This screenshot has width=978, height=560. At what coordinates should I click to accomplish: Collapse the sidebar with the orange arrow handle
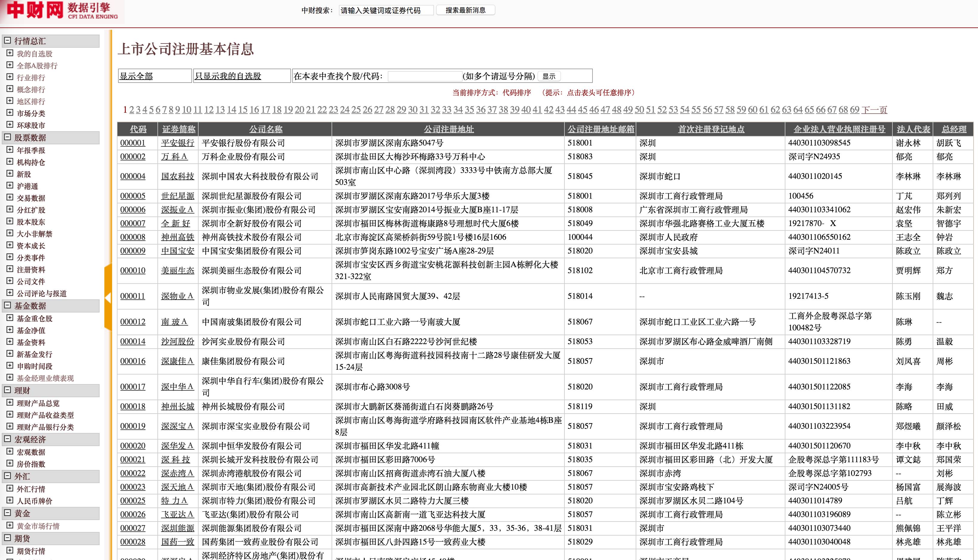(108, 297)
